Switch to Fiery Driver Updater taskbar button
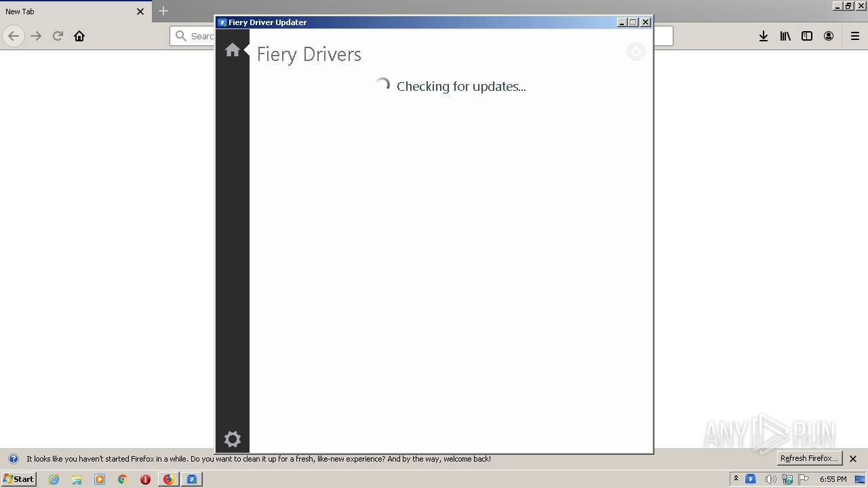This screenshot has height=488, width=868. point(192,479)
